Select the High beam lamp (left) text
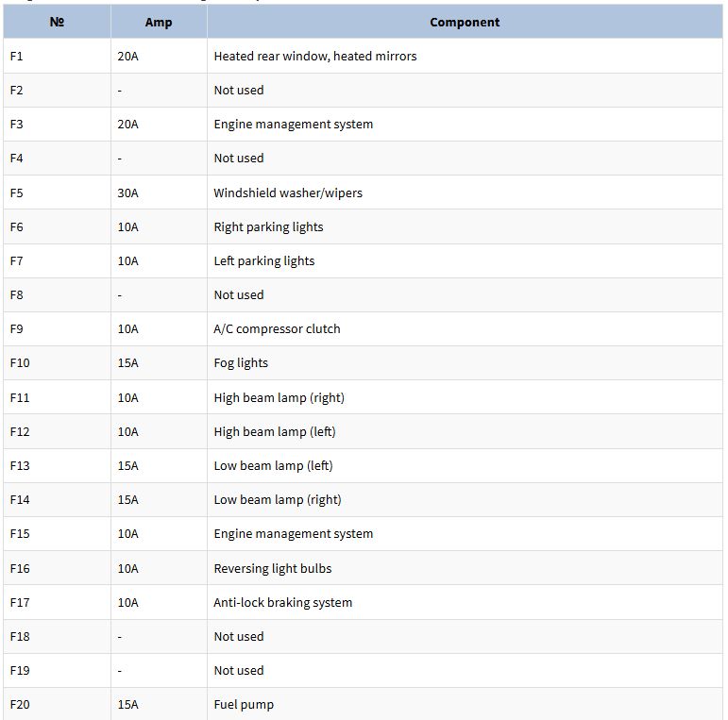Image resolution: width=728 pixels, height=720 pixels. 275,431
